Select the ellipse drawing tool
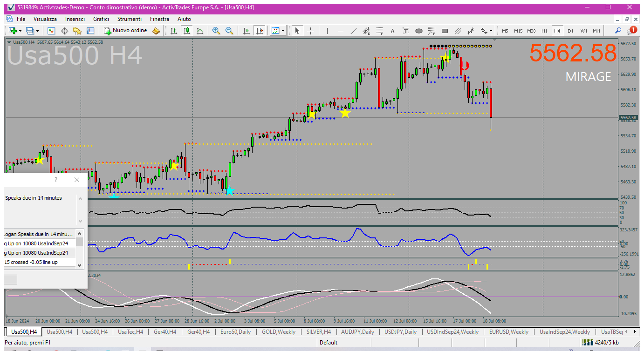Image resolution: width=644 pixels, height=351 pixels. [418, 31]
